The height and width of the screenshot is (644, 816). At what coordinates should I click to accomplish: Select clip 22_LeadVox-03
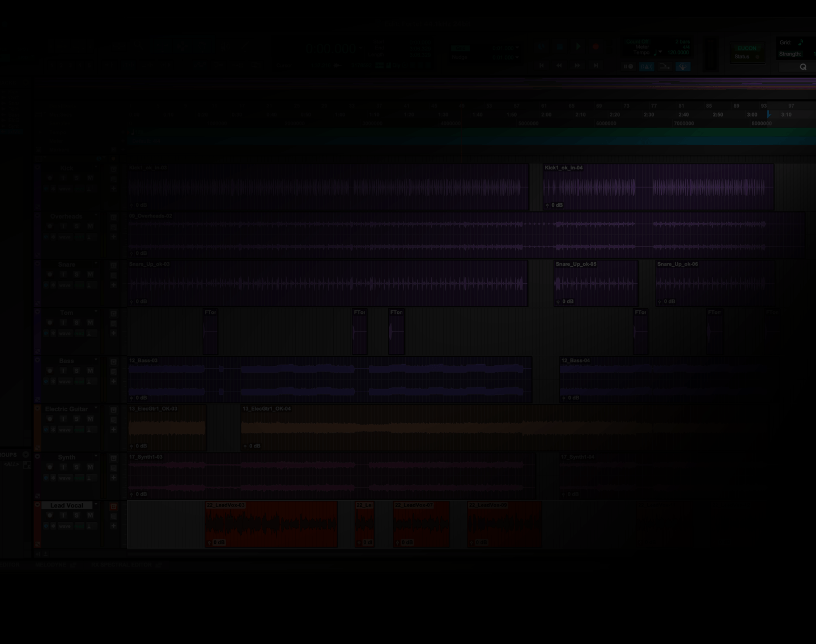(271, 524)
